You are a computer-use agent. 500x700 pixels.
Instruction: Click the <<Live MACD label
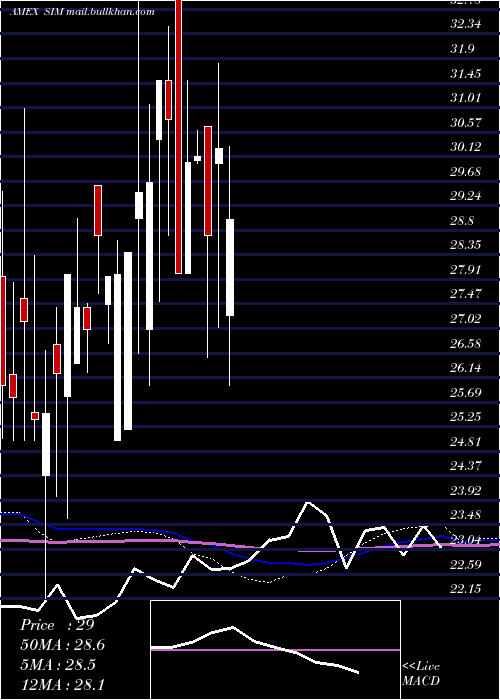421,674
